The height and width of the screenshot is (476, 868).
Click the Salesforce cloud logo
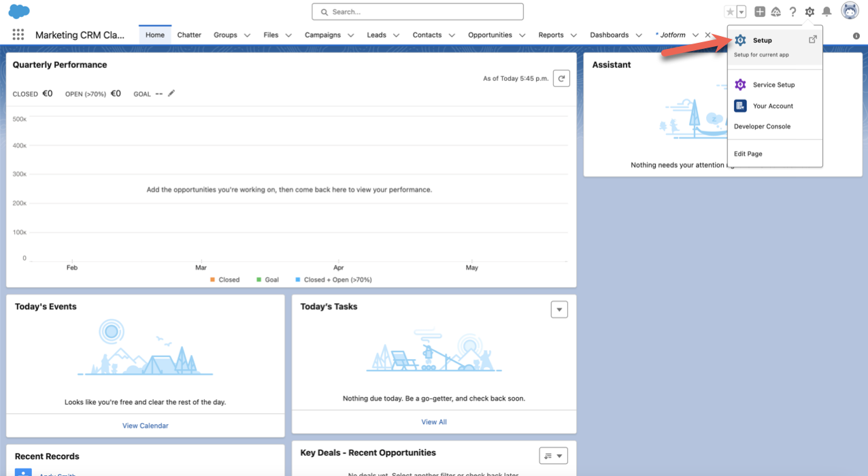coord(19,12)
